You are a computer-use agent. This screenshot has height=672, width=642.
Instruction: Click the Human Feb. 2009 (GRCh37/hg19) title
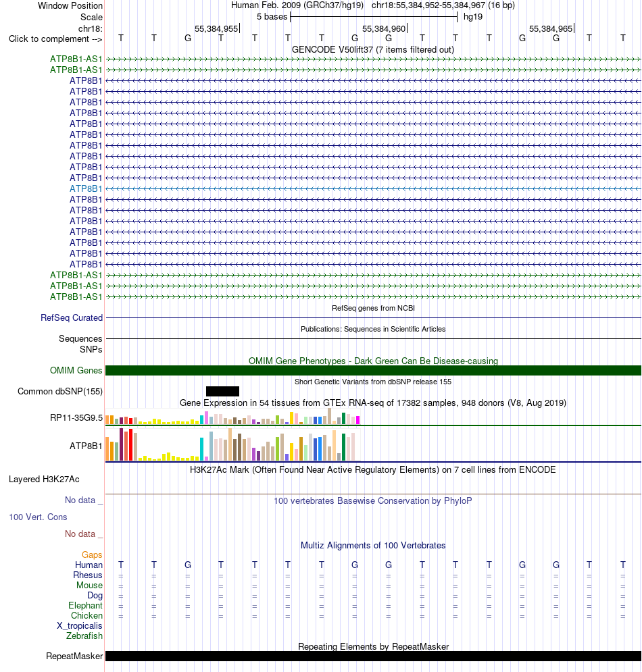coord(297,5)
